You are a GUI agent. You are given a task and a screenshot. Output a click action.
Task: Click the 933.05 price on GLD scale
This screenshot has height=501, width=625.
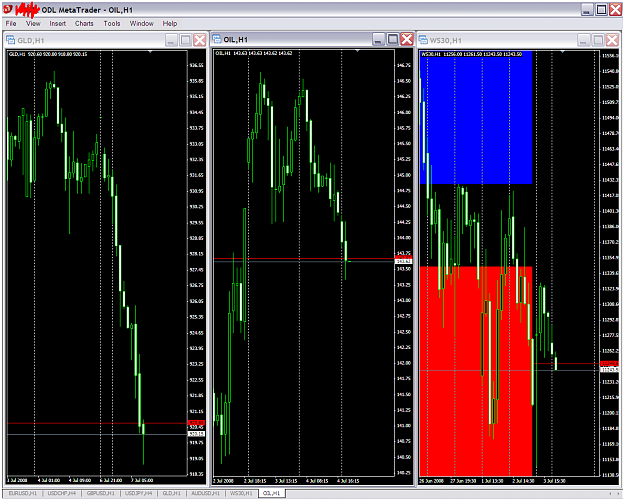(x=196, y=144)
